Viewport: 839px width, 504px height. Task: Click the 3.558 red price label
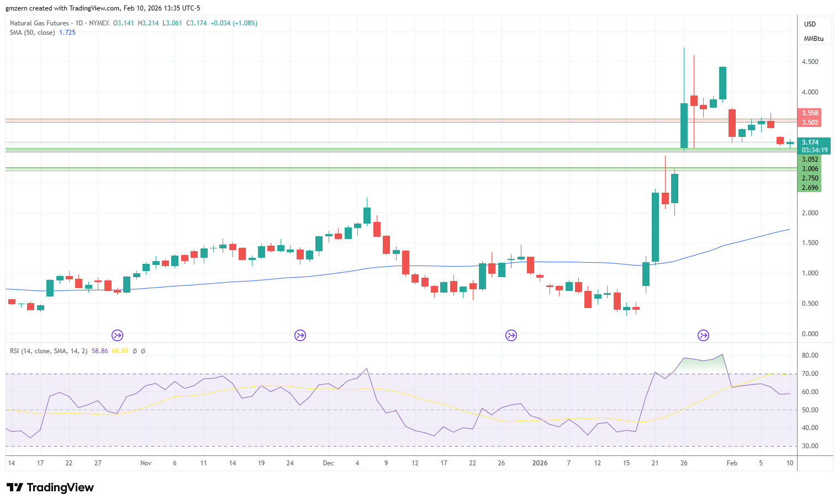coord(810,113)
